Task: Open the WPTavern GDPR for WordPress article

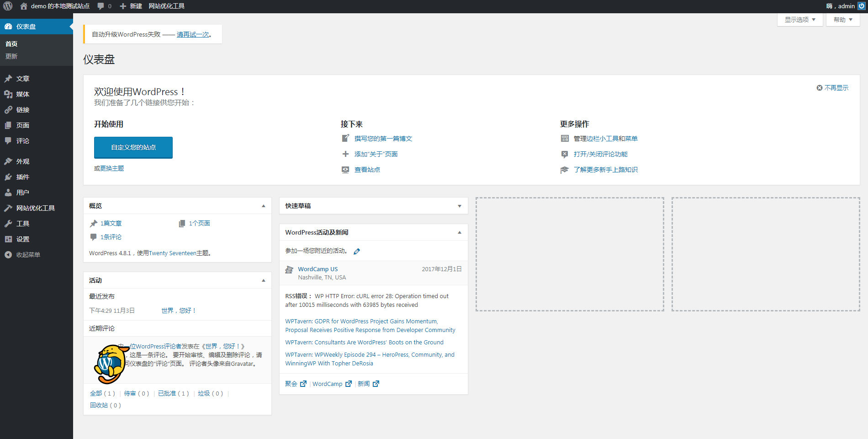Action: coord(370,326)
